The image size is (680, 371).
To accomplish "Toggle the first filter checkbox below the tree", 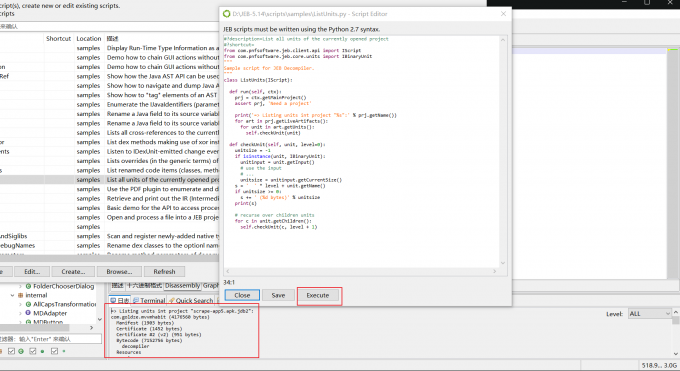I will pos(11,351).
